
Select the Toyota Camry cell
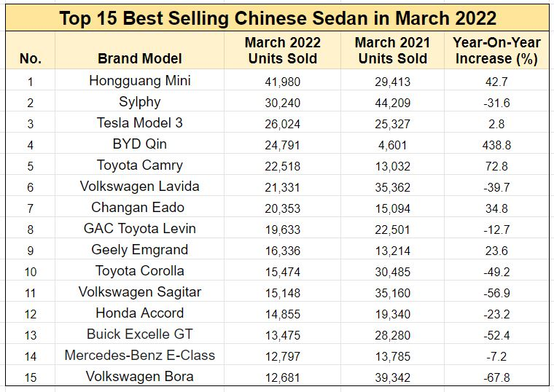[140, 165]
